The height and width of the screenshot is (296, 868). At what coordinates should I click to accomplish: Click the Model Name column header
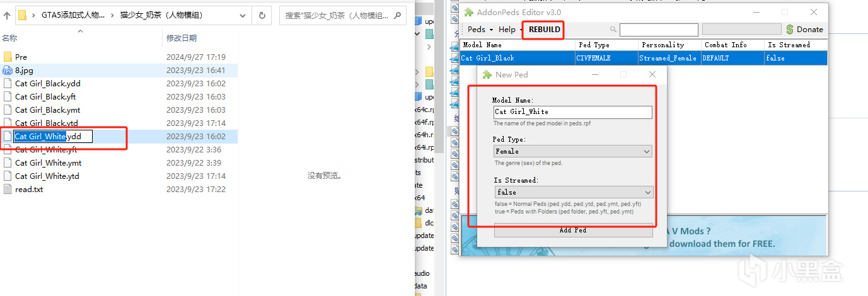[517, 45]
